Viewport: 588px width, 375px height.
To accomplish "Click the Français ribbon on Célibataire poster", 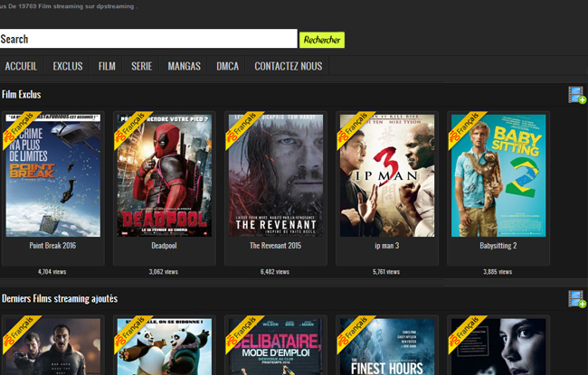I will [244, 334].
